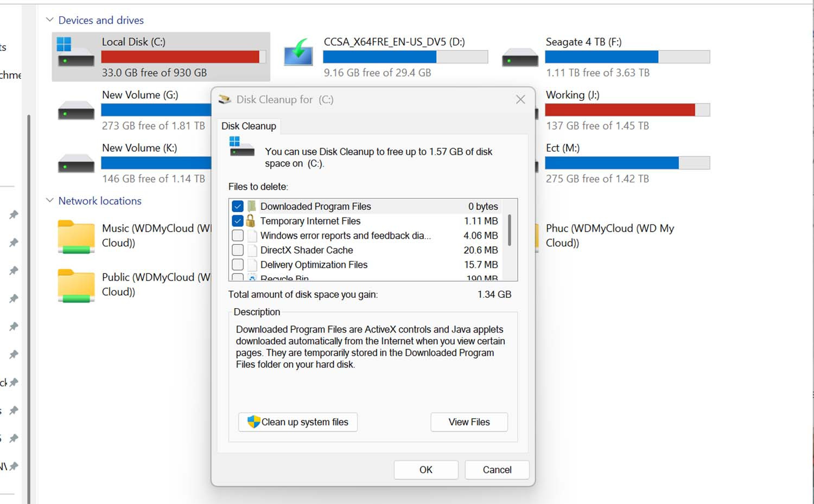Open the CCSA_X64FRE_EN-US_DV5 (D:) drive icon
814x504 pixels.
[298, 54]
